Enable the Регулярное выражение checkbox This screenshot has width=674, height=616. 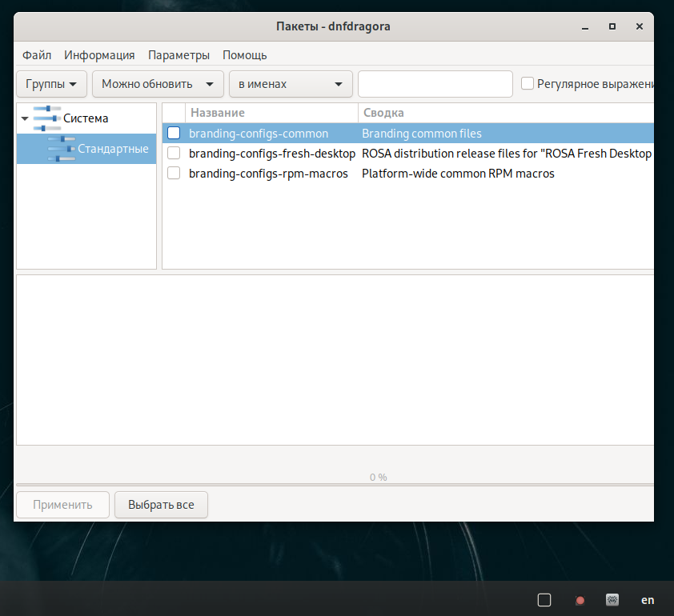528,83
